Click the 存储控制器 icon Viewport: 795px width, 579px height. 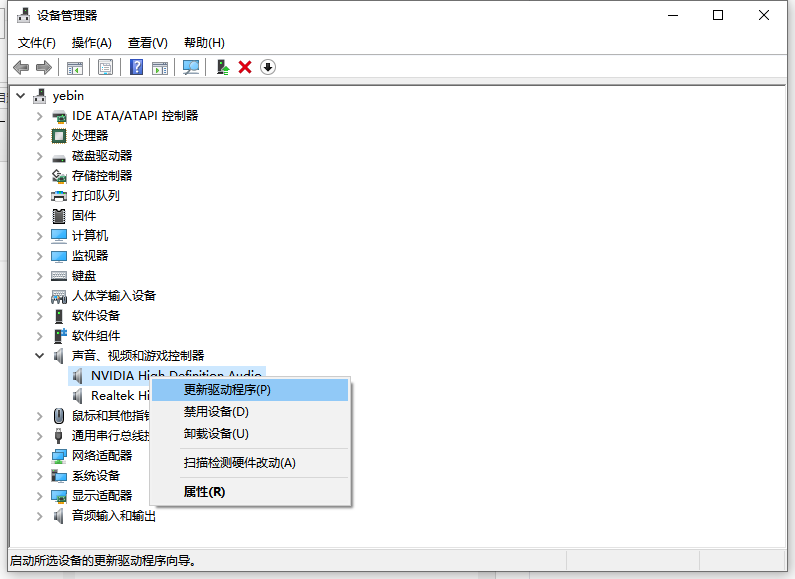pyautogui.click(x=59, y=176)
